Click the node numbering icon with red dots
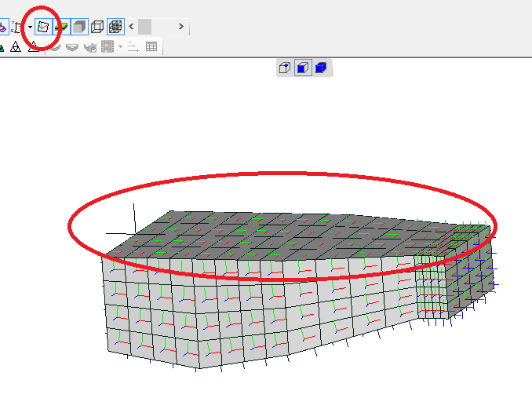The height and width of the screenshot is (402, 532). click(17, 27)
